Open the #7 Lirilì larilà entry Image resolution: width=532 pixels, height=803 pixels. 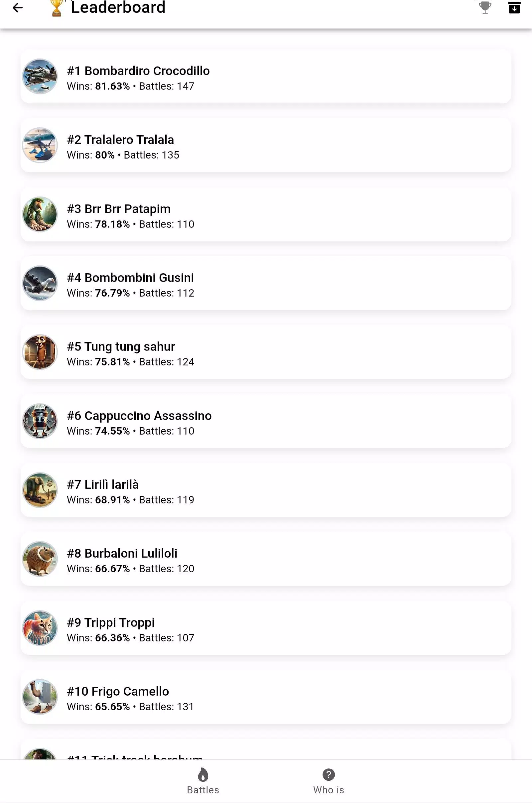tap(266, 490)
